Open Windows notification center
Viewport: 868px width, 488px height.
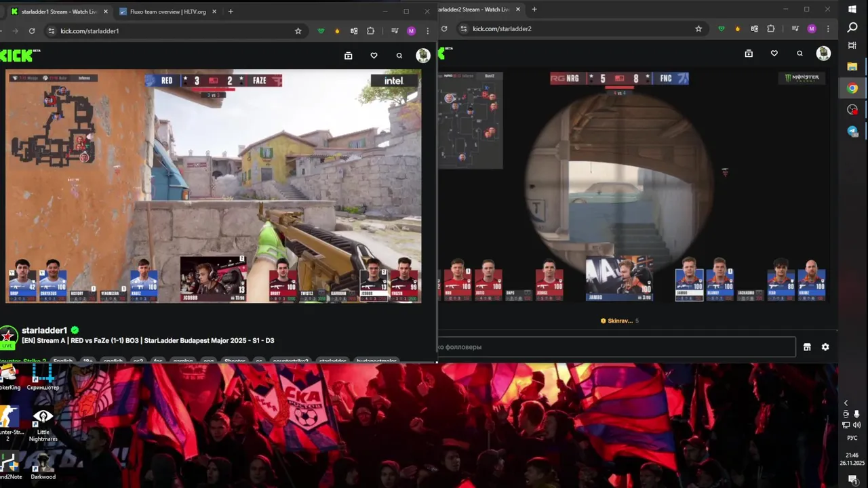[x=852, y=479]
